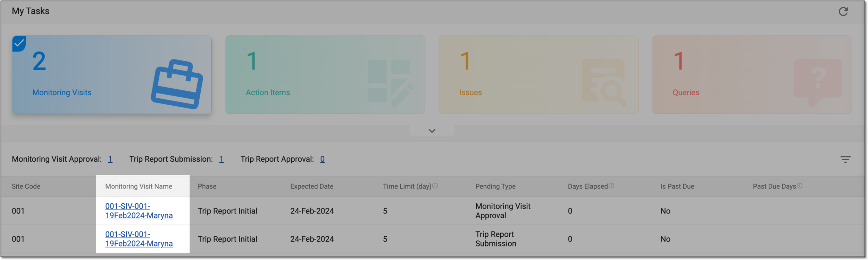
Task: Uncheck the Monitoring Visits card checkbox
Action: (19, 43)
